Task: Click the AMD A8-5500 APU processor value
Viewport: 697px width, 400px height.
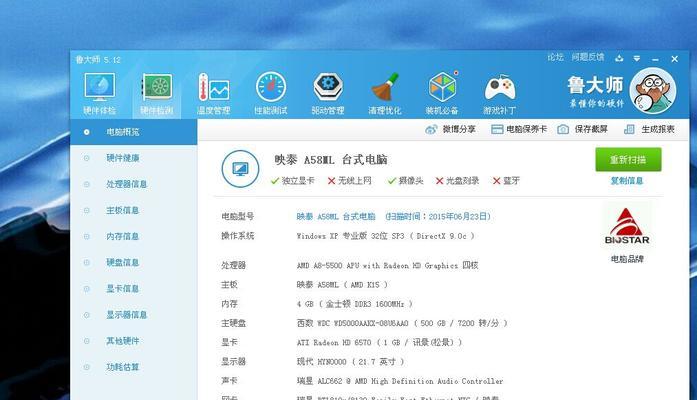Action: click(x=387, y=265)
